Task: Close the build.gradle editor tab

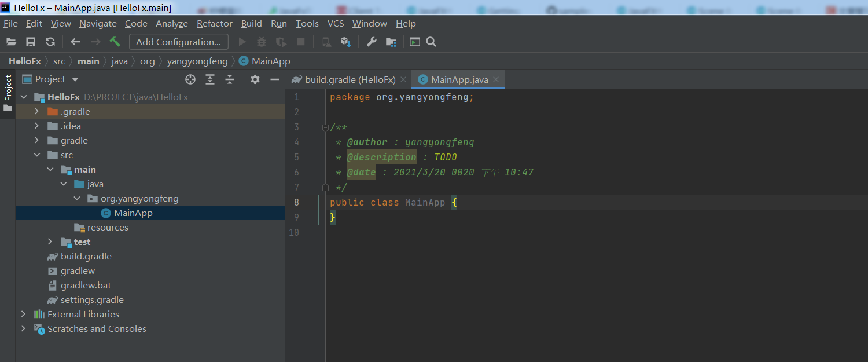Action: (403, 80)
